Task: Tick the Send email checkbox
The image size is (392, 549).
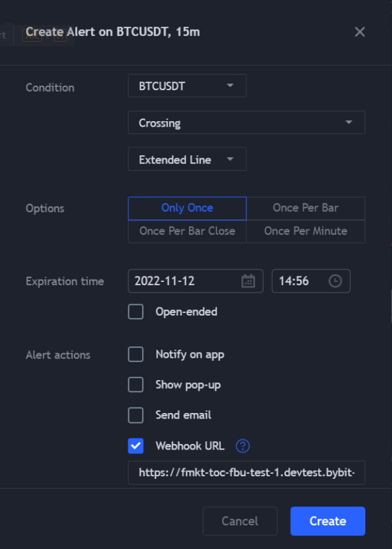Action: (x=136, y=415)
